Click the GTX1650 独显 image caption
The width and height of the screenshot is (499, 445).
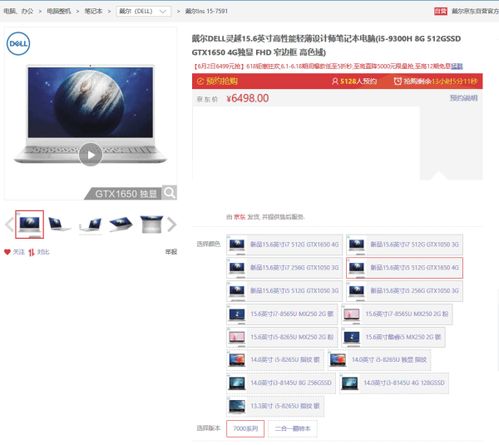pos(126,194)
